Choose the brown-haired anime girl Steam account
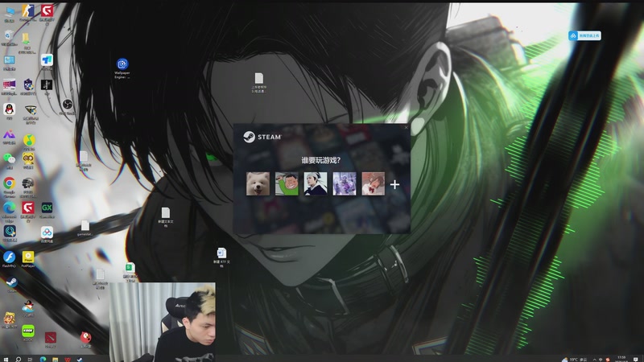 tap(373, 183)
